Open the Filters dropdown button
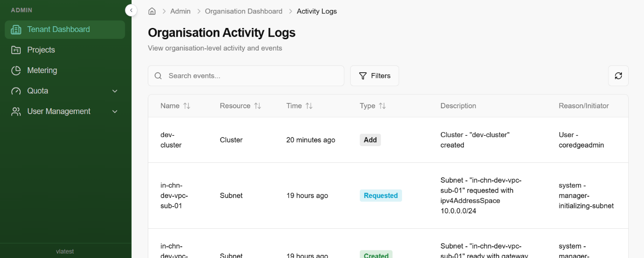Screen dimensions: 644x258 (375, 76)
